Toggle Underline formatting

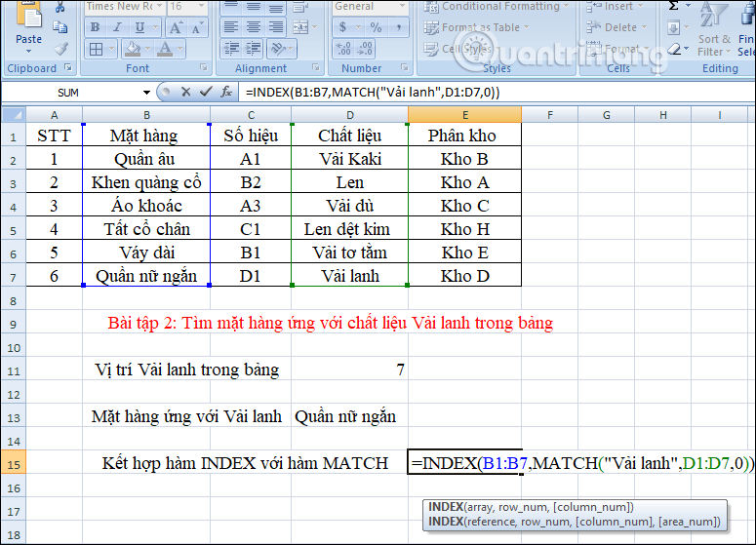coord(139,27)
